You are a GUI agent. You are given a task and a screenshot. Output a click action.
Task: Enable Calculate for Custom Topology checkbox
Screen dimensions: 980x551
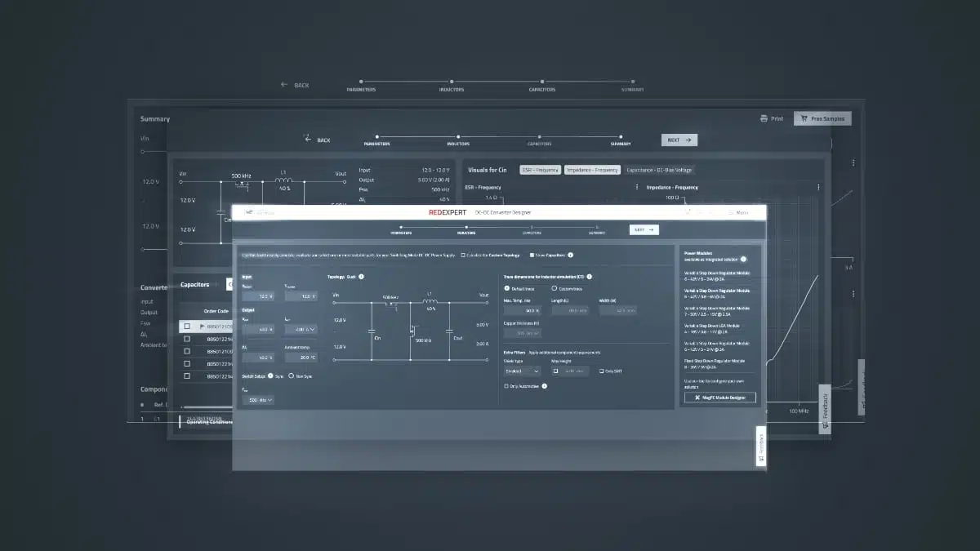(463, 255)
